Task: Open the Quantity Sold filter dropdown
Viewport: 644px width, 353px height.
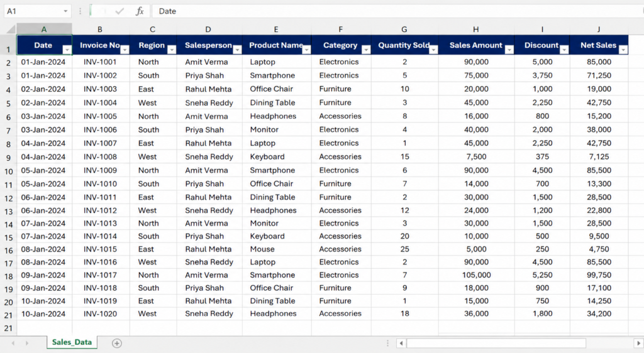Action: (433, 50)
